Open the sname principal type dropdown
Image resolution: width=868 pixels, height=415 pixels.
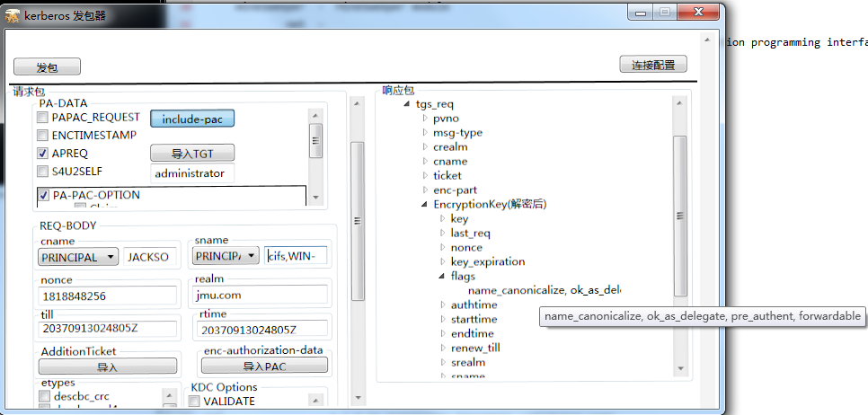tap(226, 256)
